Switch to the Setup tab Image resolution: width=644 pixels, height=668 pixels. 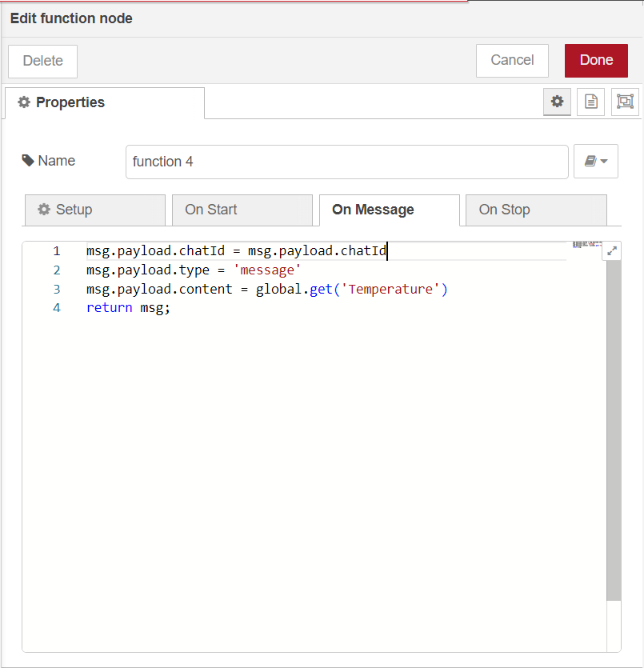(94, 210)
